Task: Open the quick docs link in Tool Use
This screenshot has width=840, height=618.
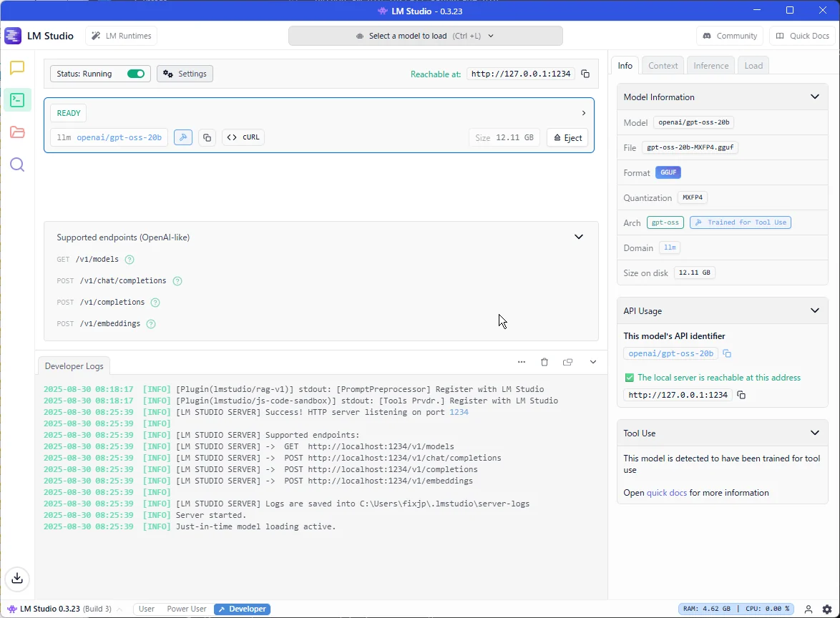Action: [666, 493]
